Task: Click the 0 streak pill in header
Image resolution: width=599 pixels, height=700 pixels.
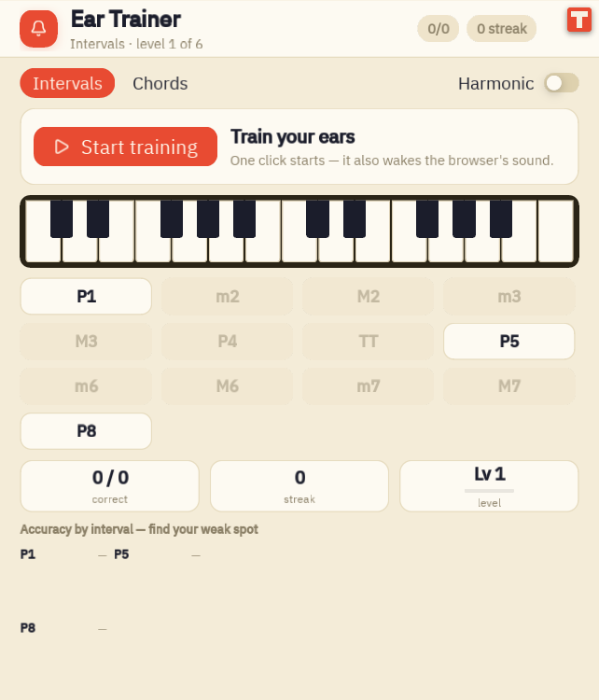Action: coord(502,29)
